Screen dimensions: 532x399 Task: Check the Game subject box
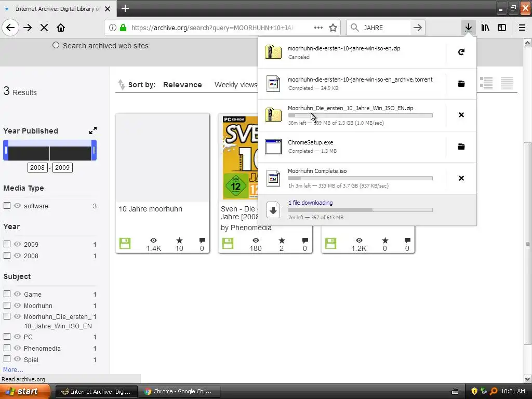(x=7, y=294)
